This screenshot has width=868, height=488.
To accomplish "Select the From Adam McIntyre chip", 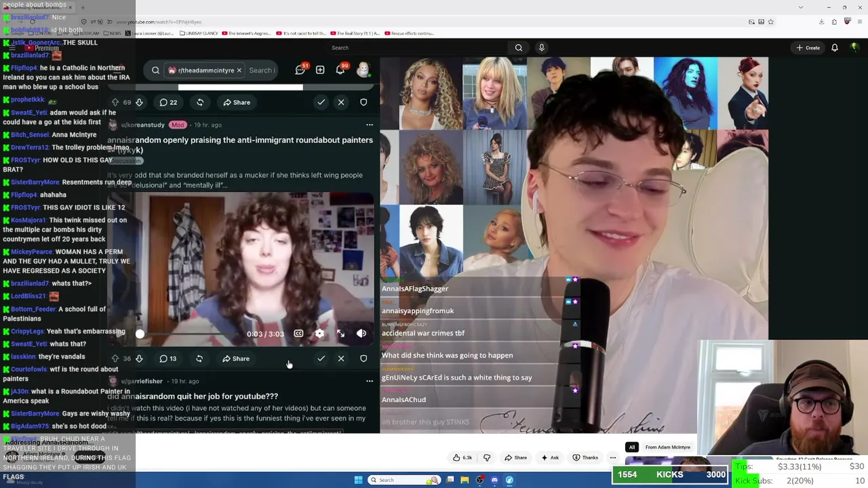I will (668, 447).
